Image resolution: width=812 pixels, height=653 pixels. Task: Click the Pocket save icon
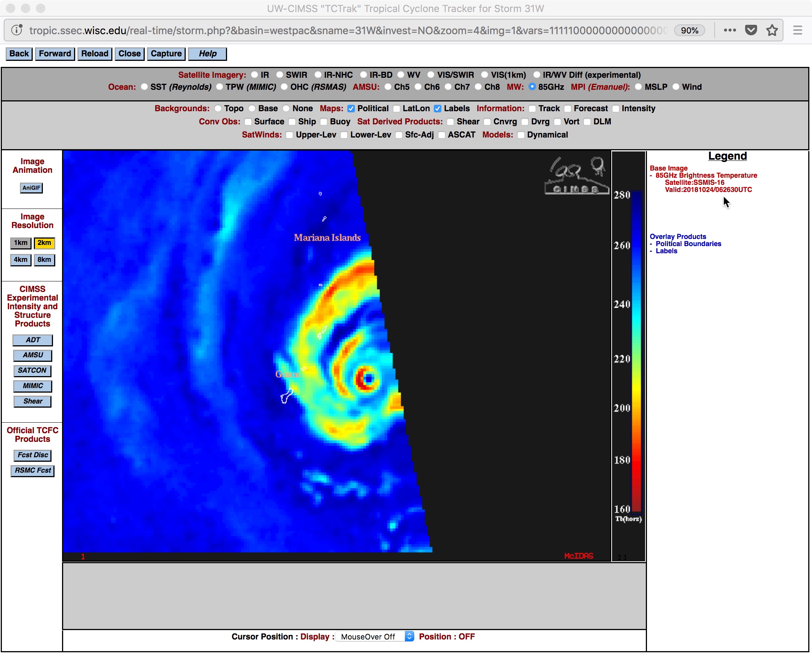(x=751, y=30)
